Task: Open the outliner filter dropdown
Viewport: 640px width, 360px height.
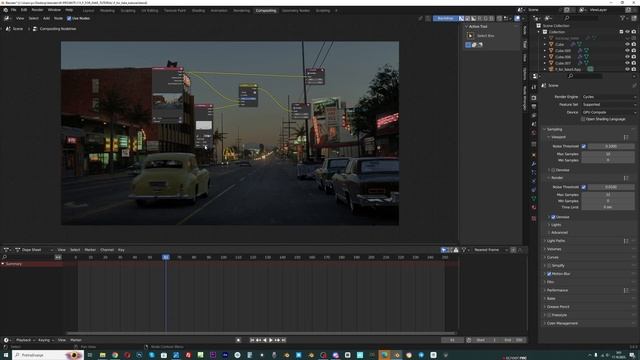Action: click(x=624, y=18)
